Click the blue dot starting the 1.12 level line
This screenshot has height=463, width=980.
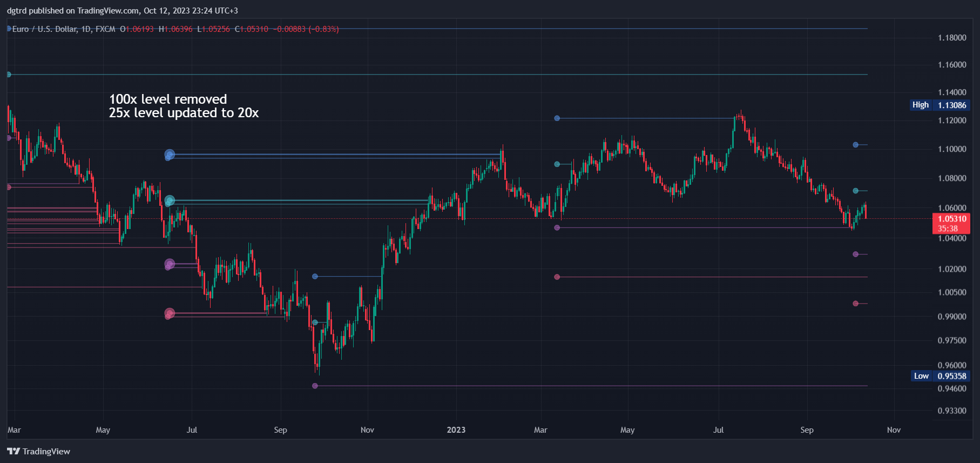557,118
